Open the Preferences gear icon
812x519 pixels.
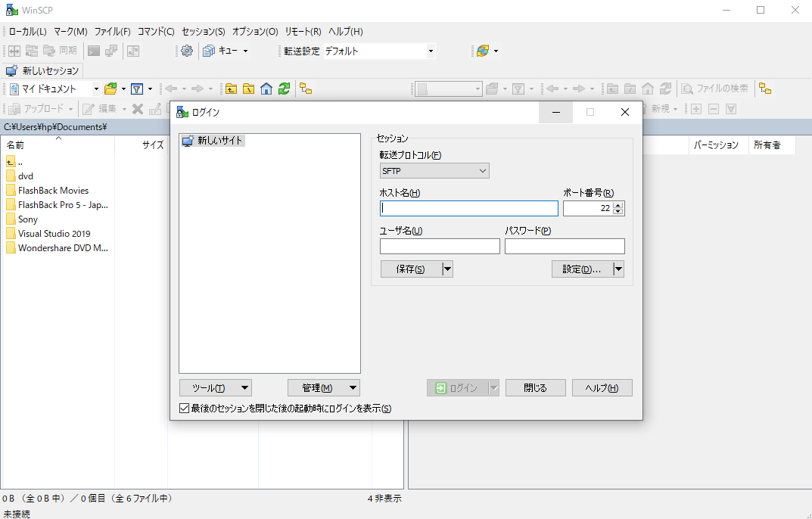point(187,51)
